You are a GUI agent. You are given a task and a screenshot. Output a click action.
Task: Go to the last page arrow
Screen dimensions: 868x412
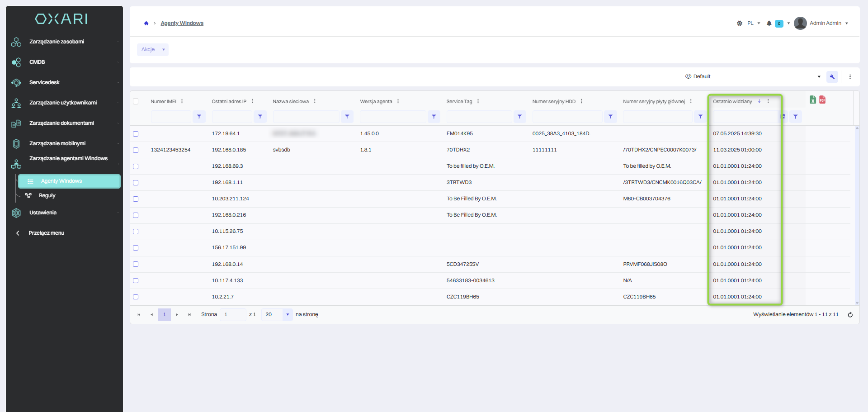click(189, 315)
